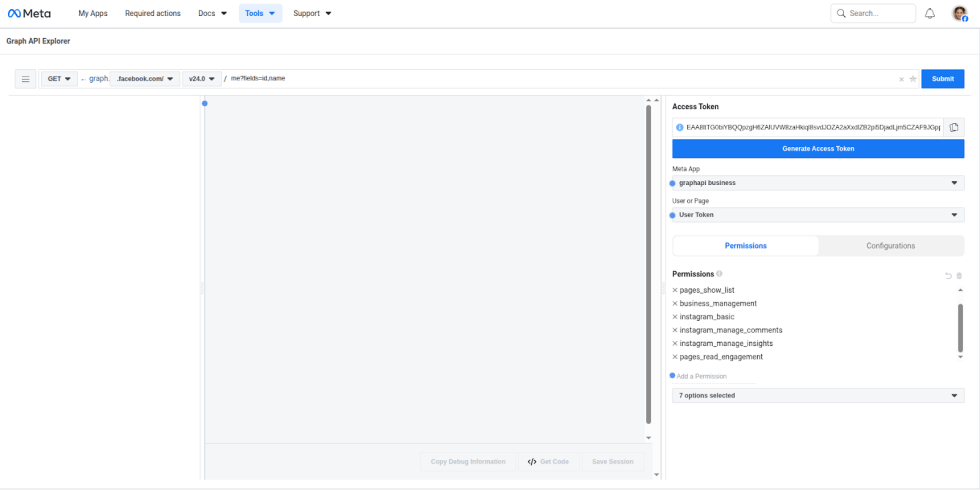This screenshot has width=980, height=490.
Task: Click Save Session
Action: (612, 462)
